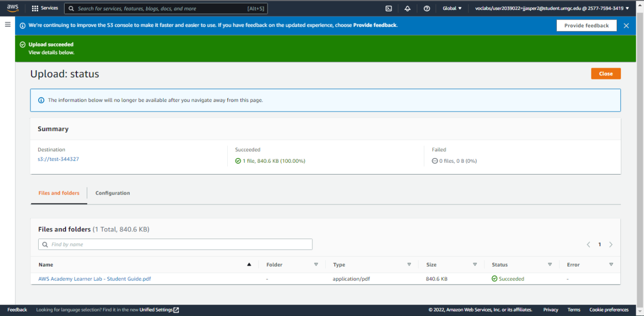The height and width of the screenshot is (316, 644).
Task: Open the s3://test-344327 destination link
Action: [58, 159]
